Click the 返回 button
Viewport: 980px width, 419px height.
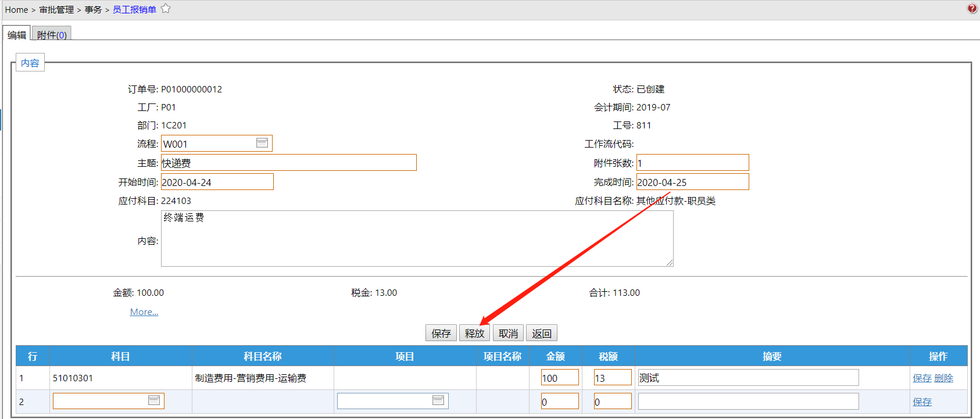pos(542,333)
